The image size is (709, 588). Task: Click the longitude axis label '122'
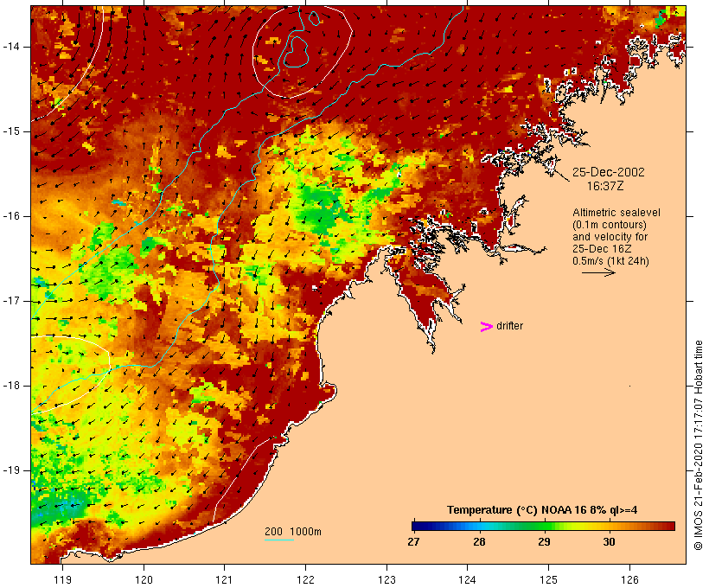coord(306,579)
